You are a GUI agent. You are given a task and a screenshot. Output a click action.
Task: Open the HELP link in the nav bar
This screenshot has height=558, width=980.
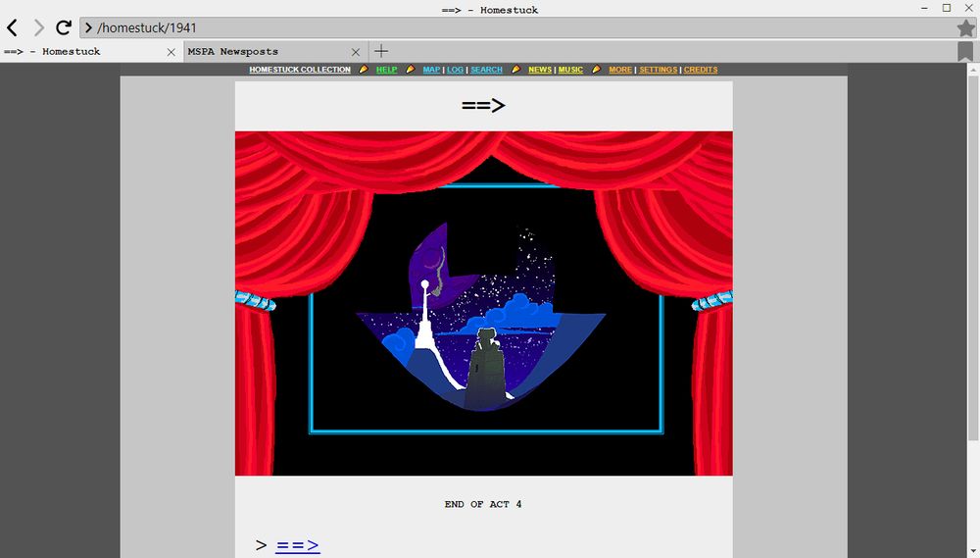[386, 70]
